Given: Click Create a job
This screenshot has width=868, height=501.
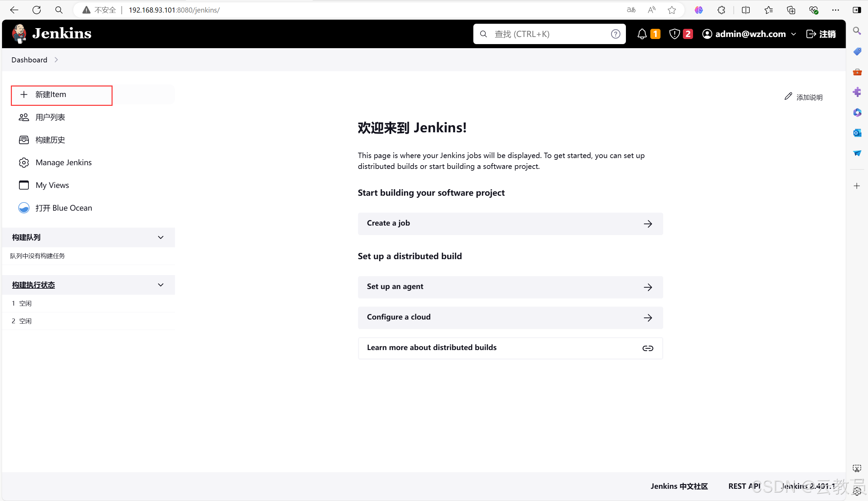Looking at the screenshot, I should click(x=510, y=224).
